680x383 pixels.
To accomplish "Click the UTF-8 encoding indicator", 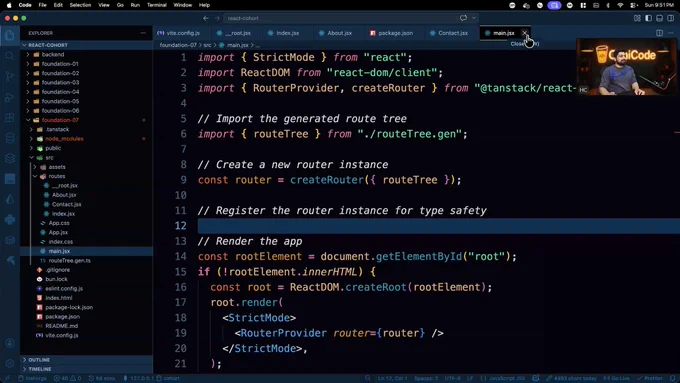I will [452, 378].
